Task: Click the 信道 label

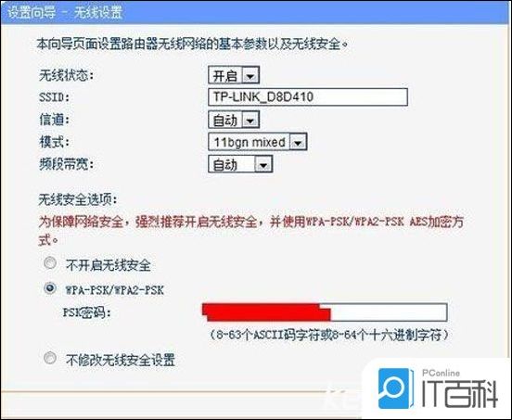Action: [55, 120]
